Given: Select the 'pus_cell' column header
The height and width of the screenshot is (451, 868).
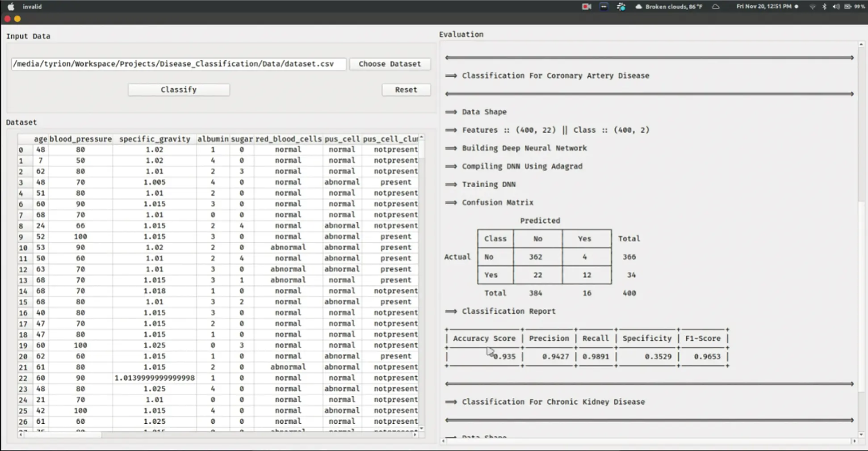Looking at the screenshot, I should 342,139.
